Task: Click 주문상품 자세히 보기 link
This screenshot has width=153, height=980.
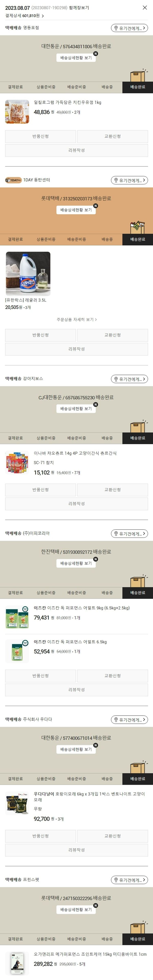Action: click(76, 320)
